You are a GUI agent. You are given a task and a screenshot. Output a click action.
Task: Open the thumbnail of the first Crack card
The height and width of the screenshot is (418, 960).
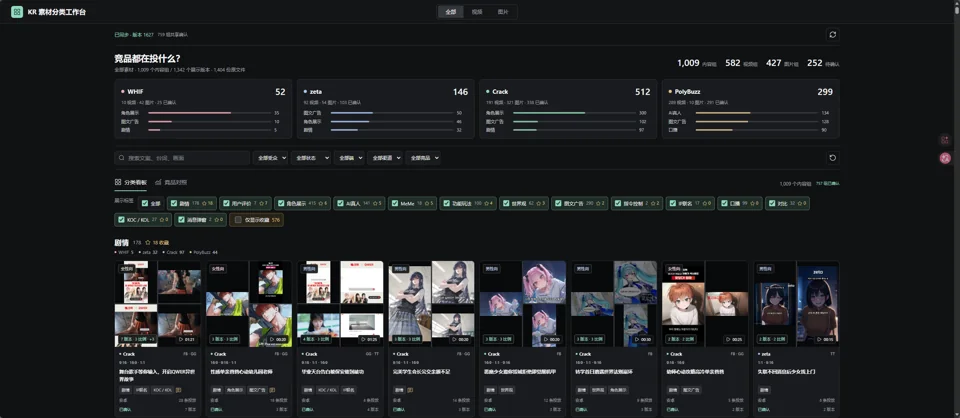click(157, 304)
